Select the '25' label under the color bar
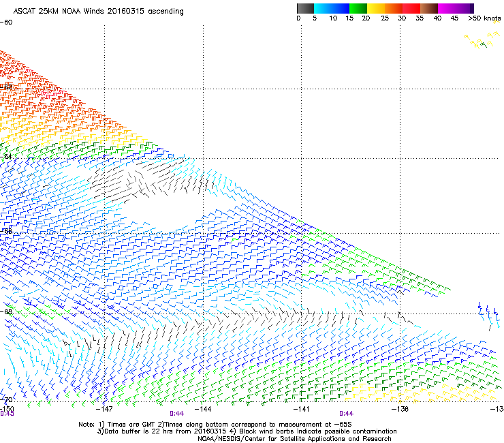 (385, 18)
